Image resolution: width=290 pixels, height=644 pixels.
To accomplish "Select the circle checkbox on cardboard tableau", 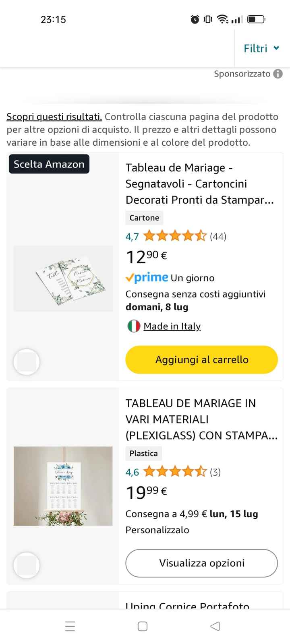I will (x=27, y=362).
